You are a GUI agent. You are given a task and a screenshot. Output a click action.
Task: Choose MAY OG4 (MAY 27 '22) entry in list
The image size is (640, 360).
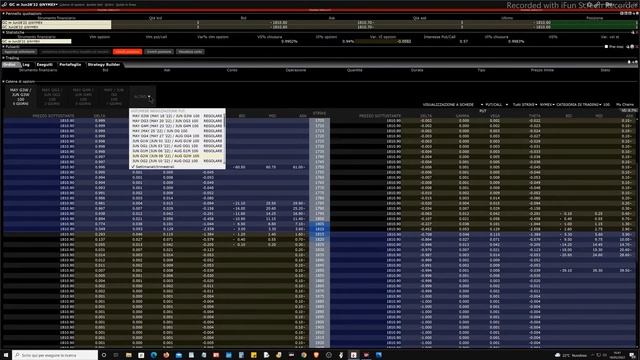coord(177,136)
